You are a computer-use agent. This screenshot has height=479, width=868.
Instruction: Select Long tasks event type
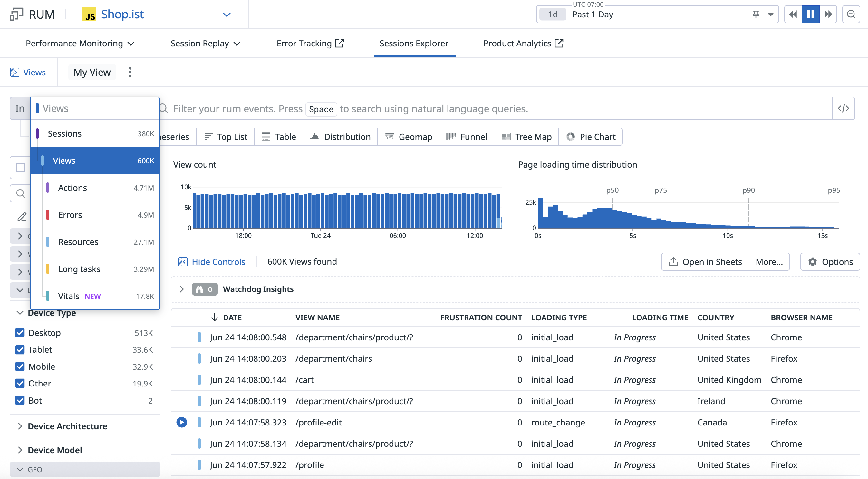pyautogui.click(x=95, y=269)
